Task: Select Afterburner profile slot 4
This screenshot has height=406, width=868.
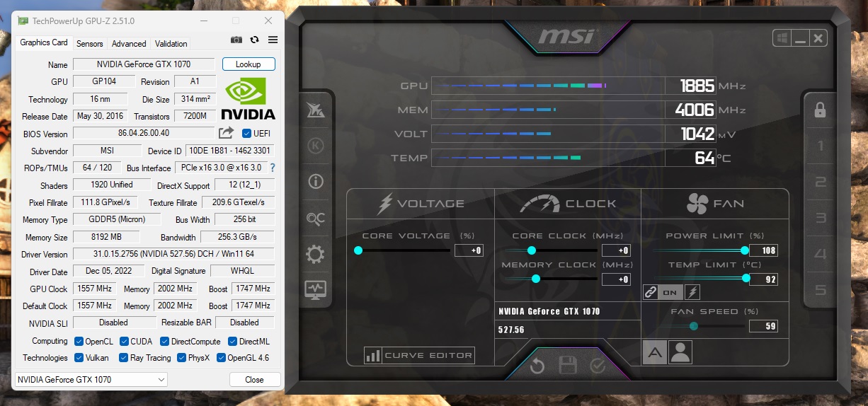Action: click(821, 254)
